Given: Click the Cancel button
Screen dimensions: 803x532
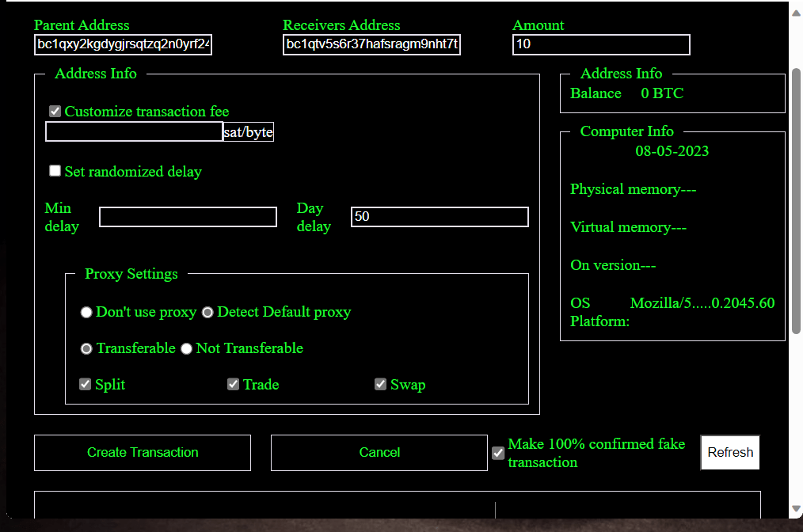Looking at the screenshot, I should [379, 453].
